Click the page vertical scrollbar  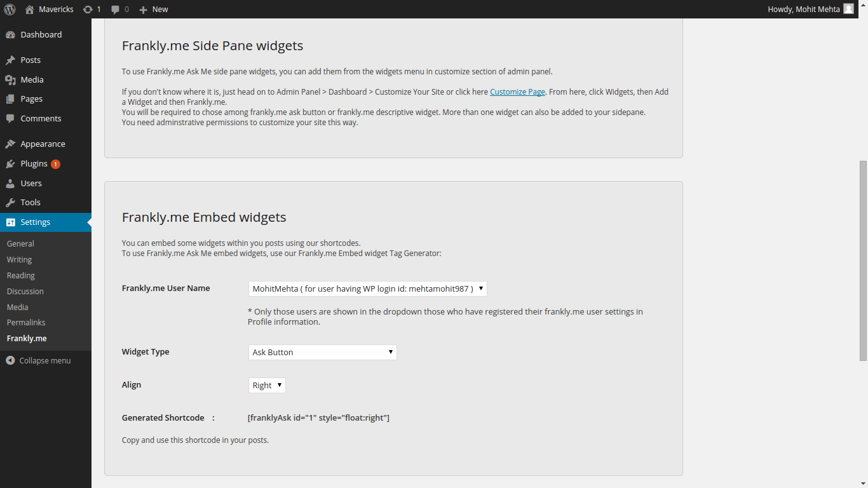point(863,261)
